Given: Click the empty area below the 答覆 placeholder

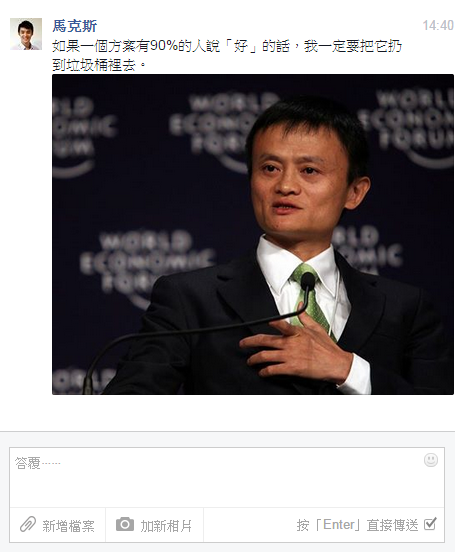Looking at the screenshot, I should [227, 489].
